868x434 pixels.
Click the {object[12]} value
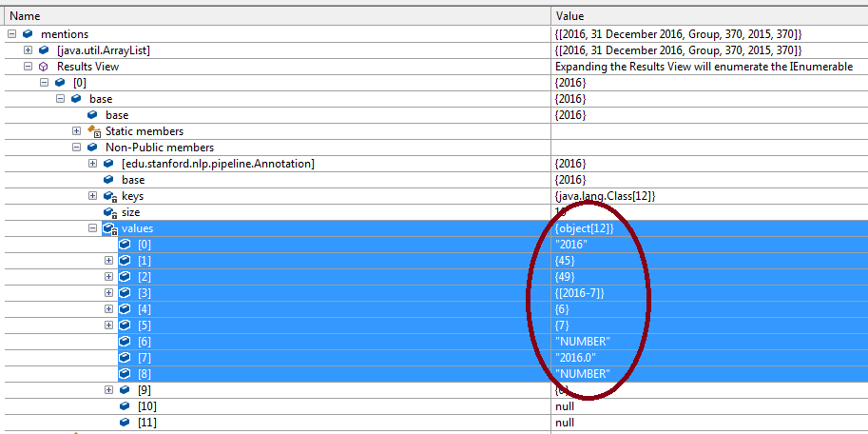pyautogui.click(x=585, y=228)
